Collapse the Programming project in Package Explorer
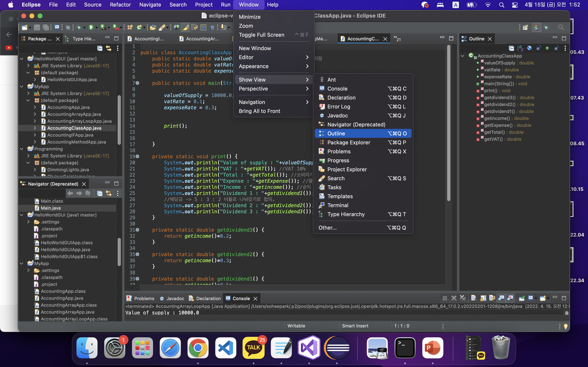588x367 pixels. point(22,149)
